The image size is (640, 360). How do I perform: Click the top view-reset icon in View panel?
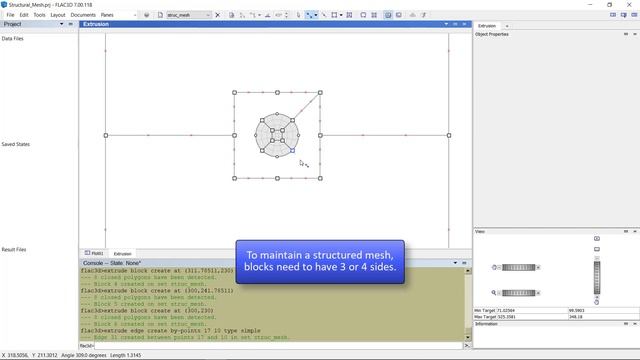(597, 238)
